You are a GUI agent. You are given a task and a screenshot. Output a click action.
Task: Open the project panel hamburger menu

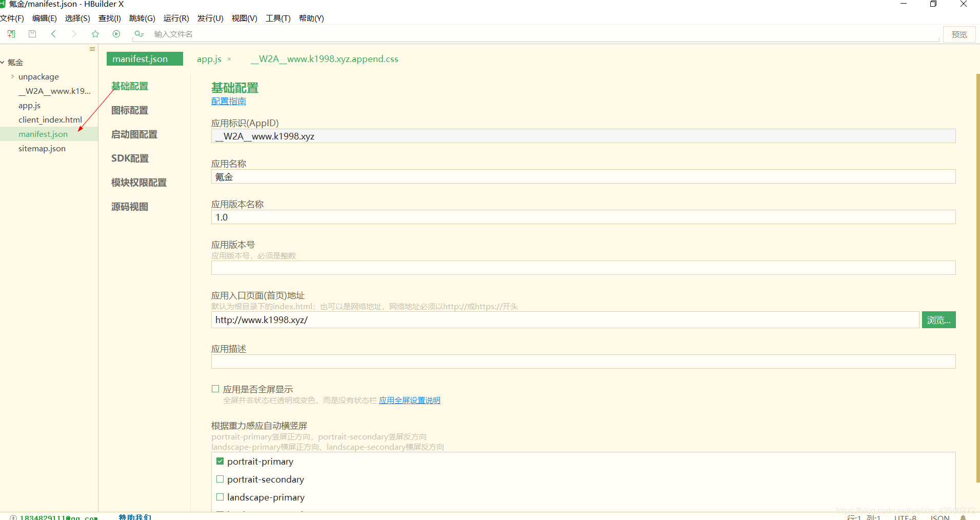[x=92, y=49]
